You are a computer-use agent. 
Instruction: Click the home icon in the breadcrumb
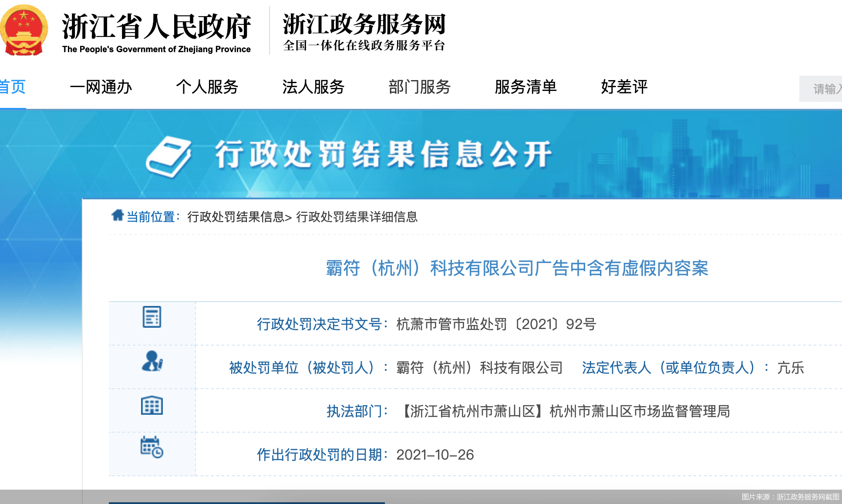pos(116,216)
